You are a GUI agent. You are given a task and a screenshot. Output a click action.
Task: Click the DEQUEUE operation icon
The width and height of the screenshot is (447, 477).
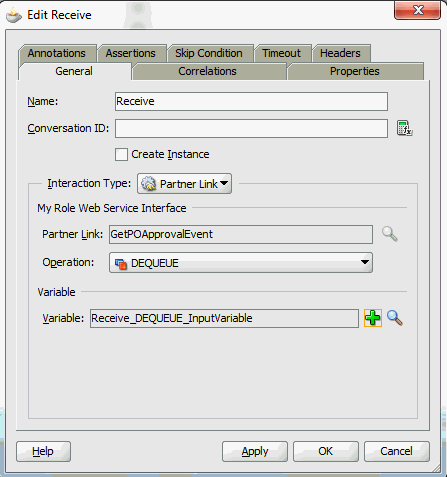point(121,263)
